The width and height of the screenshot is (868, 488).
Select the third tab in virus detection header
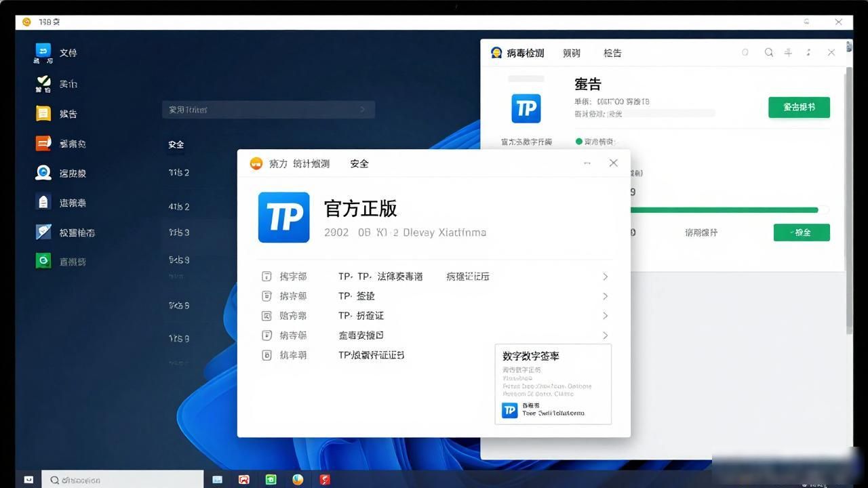point(612,53)
